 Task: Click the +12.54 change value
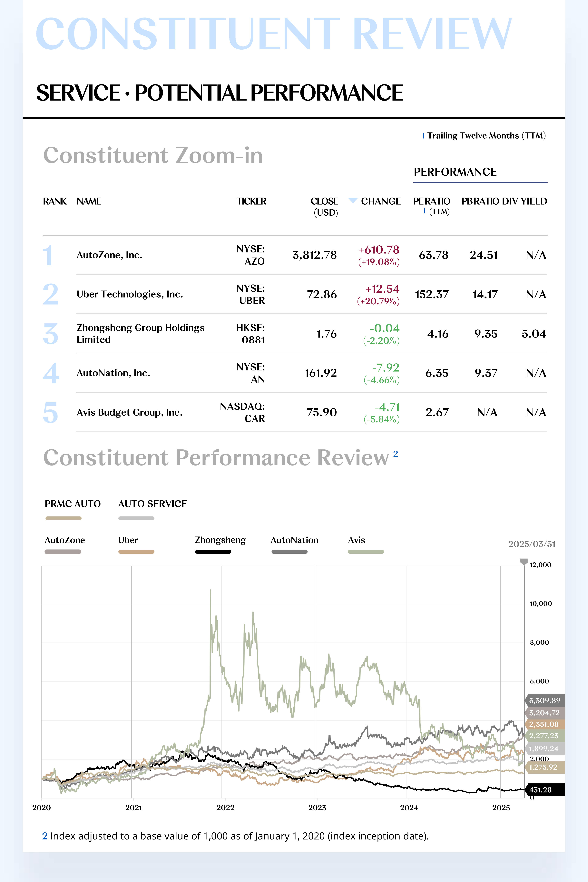tap(383, 289)
